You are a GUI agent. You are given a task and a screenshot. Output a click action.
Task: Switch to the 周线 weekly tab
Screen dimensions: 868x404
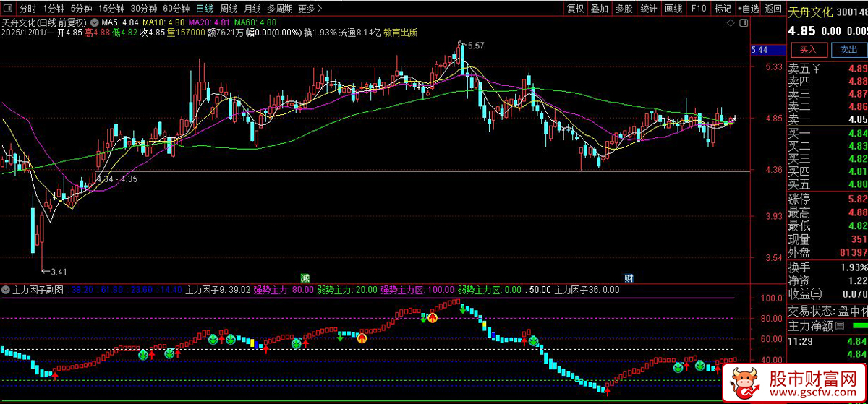pos(228,9)
